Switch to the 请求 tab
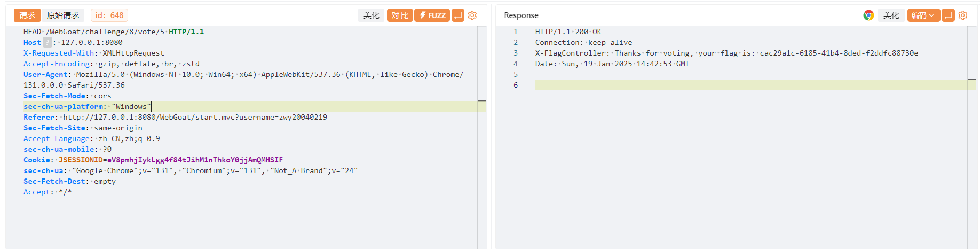 (27, 15)
